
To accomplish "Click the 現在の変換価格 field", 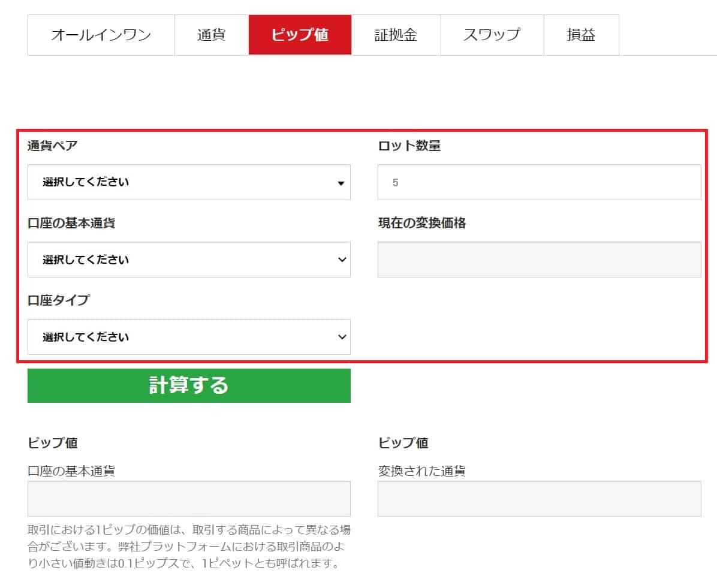I will (538, 260).
